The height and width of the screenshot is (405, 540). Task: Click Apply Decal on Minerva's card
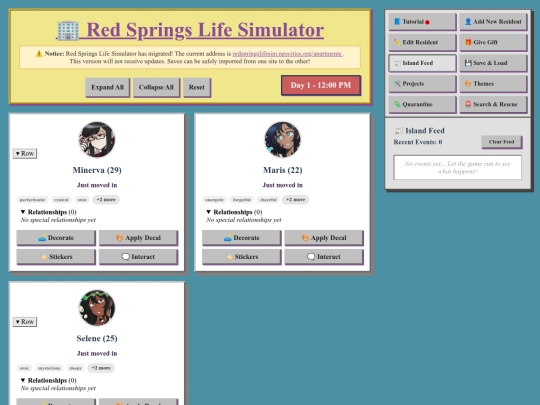(x=138, y=238)
